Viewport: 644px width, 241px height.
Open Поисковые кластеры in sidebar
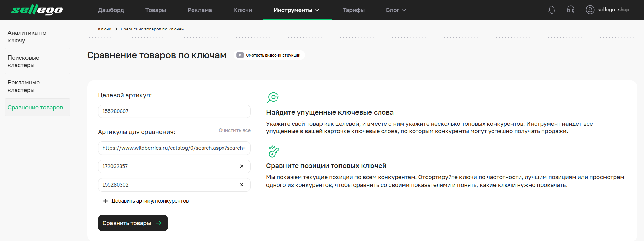[x=23, y=61]
